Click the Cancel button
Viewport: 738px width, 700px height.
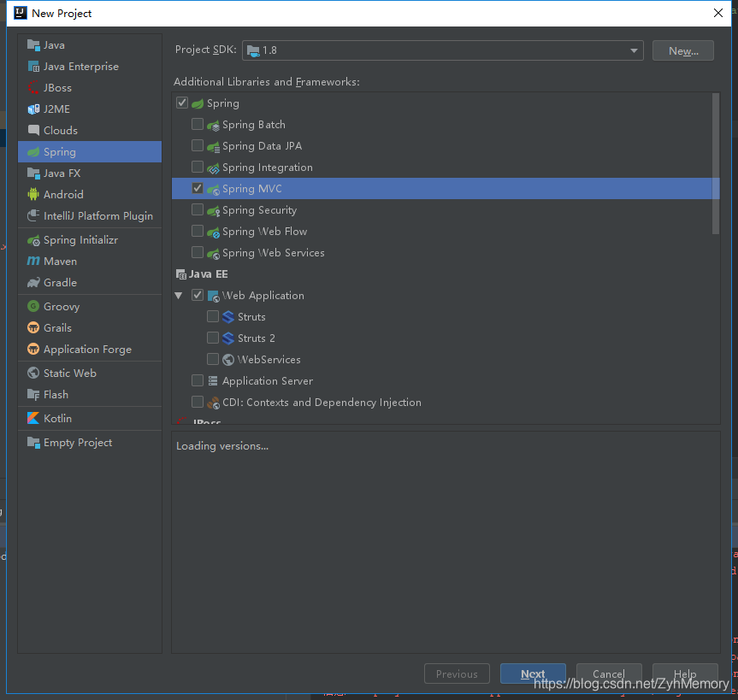(609, 674)
